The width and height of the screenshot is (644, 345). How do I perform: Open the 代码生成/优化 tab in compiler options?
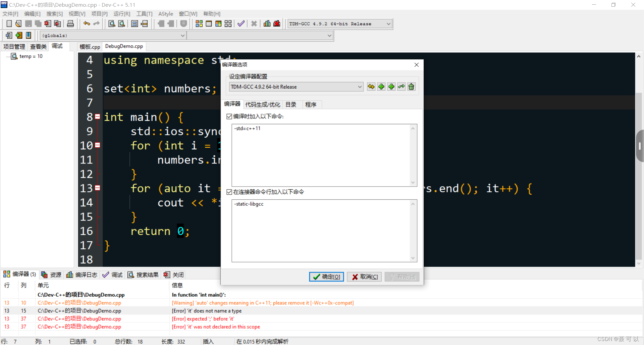tap(263, 104)
